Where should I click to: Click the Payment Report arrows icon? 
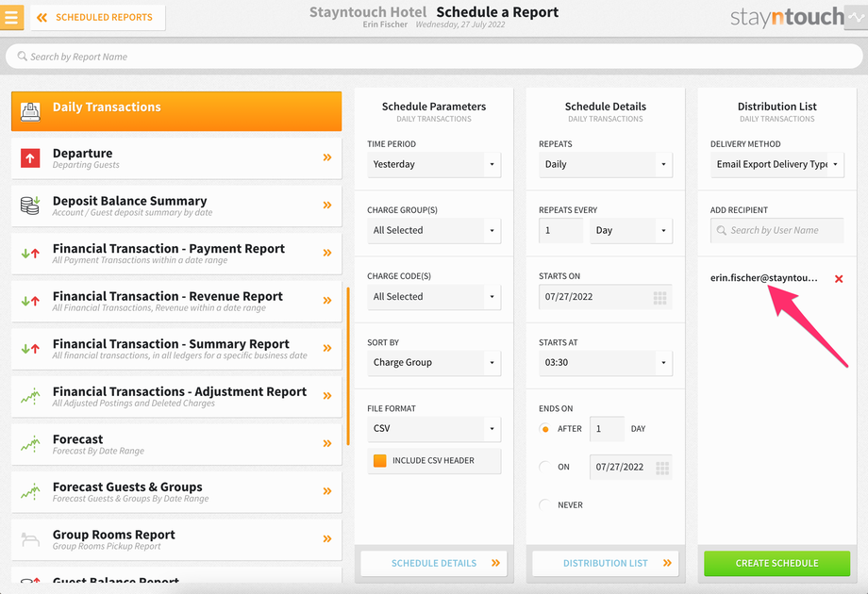tap(30, 254)
